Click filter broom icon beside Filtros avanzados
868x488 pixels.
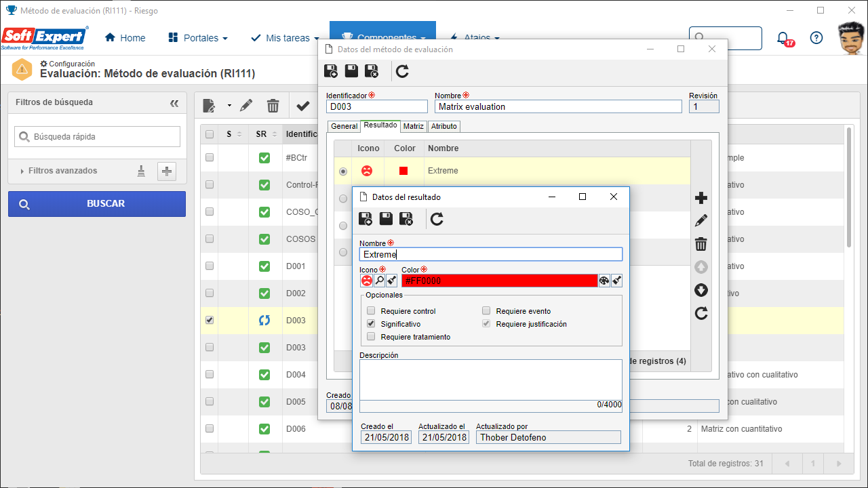(141, 171)
